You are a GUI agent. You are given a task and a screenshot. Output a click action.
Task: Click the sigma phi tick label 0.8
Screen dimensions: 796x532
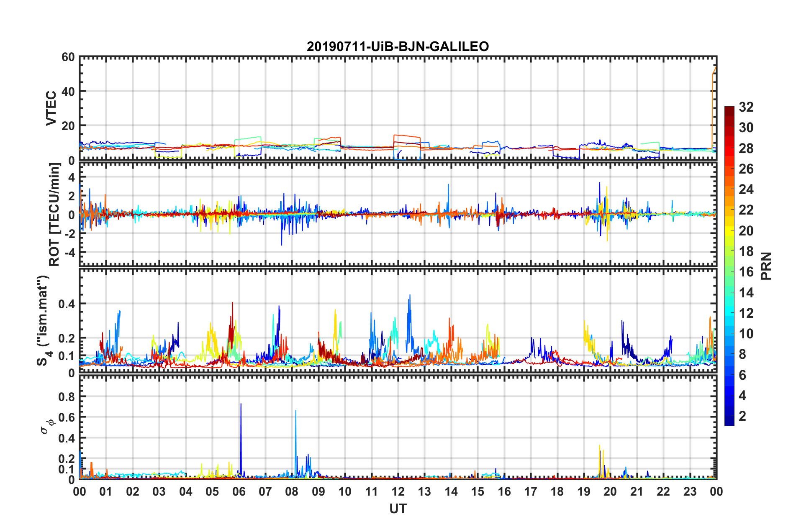point(67,396)
